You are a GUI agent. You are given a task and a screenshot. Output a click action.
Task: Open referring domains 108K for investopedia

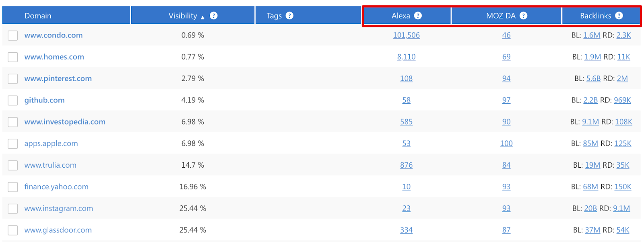[x=624, y=122]
